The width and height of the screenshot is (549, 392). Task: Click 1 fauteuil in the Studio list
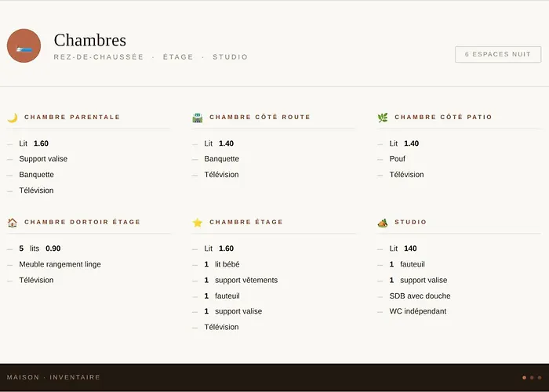[407, 264]
